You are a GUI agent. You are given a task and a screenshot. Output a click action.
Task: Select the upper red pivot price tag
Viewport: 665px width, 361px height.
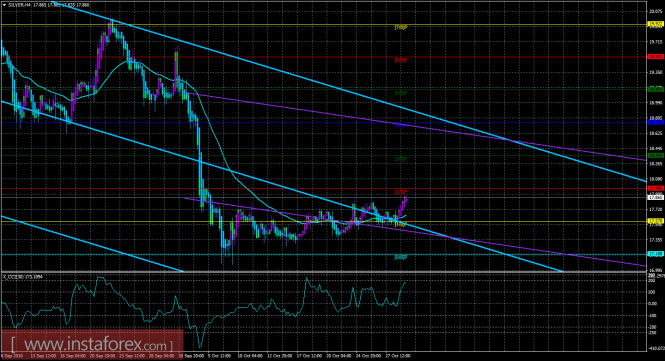[656, 56]
